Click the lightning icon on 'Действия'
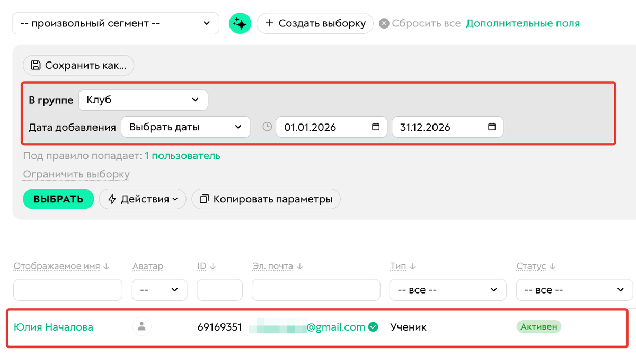 tap(111, 199)
